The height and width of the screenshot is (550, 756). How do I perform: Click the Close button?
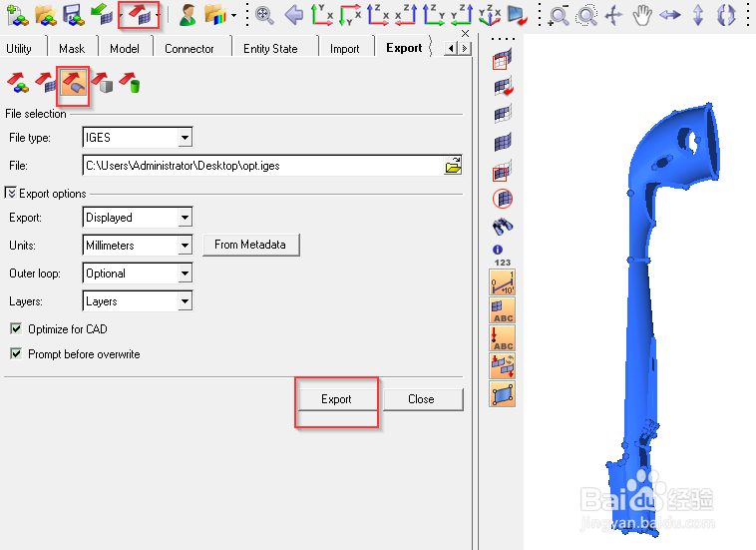(x=422, y=399)
